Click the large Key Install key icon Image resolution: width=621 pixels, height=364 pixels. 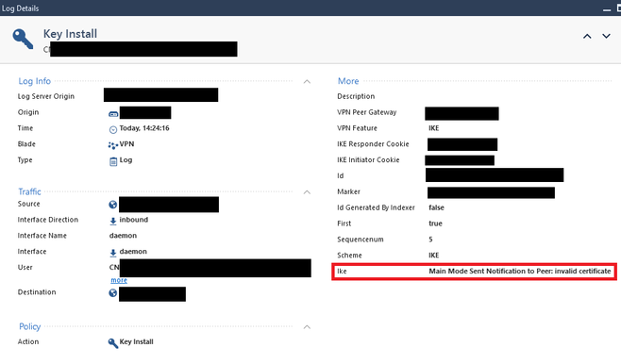click(23, 39)
